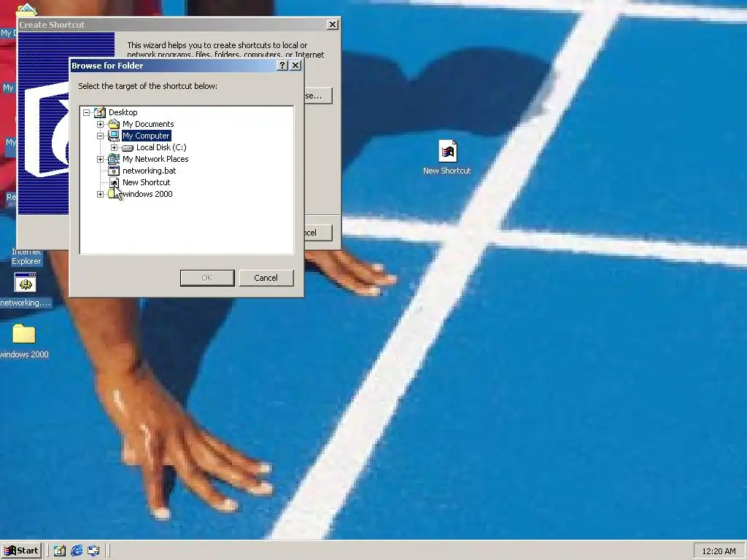This screenshot has width=747, height=560.
Task: Click the My Documents folder icon in tree
Action: pos(113,124)
